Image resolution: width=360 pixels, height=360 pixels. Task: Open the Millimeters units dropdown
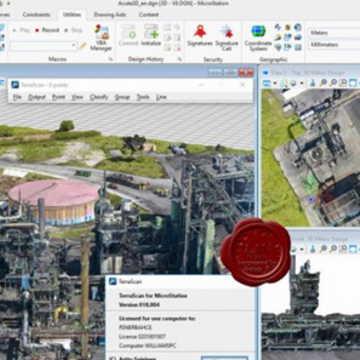point(334,44)
